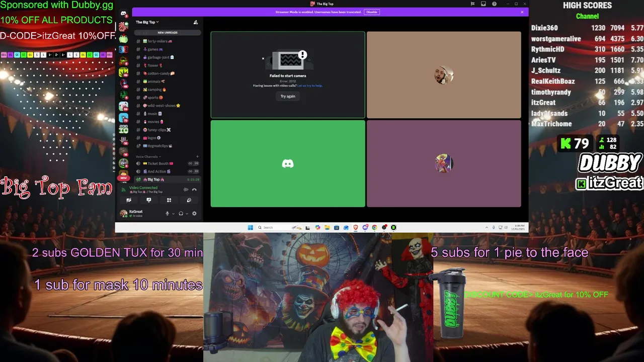Open the sports channel

pyautogui.click(x=167, y=98)
